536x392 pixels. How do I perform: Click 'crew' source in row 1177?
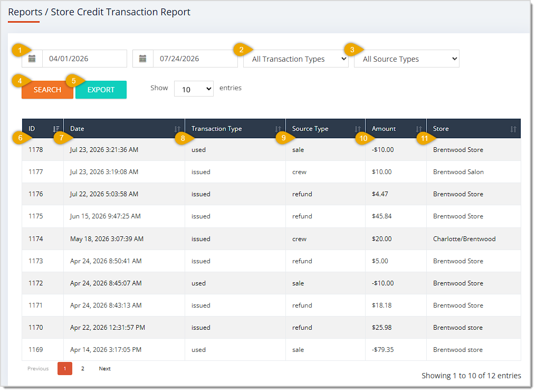point(300,172)
